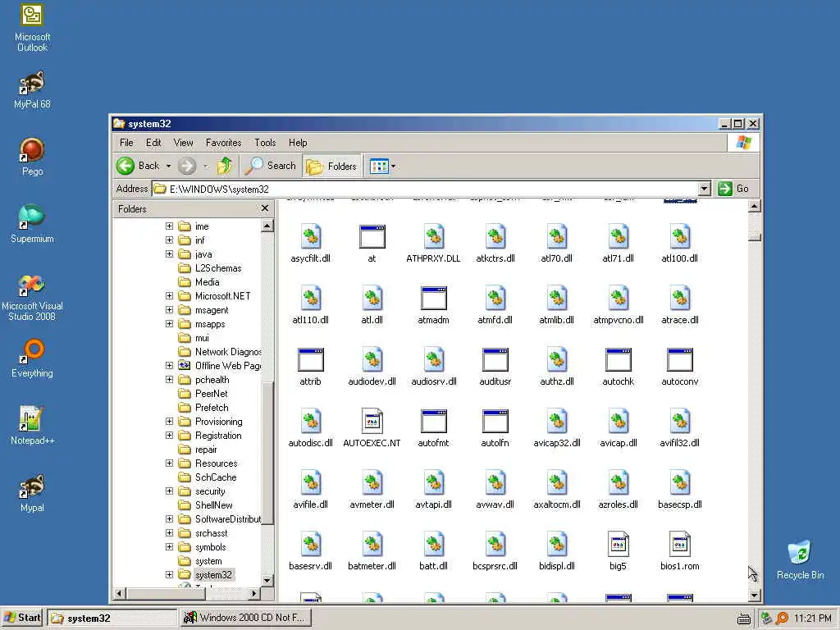
Task: Select the attrib executable icon
Action: point(311,360)
